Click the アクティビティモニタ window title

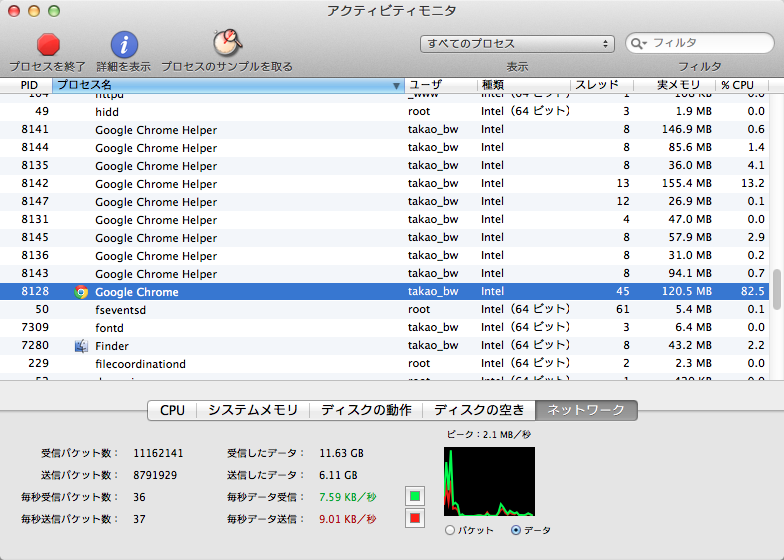point(392,10)
